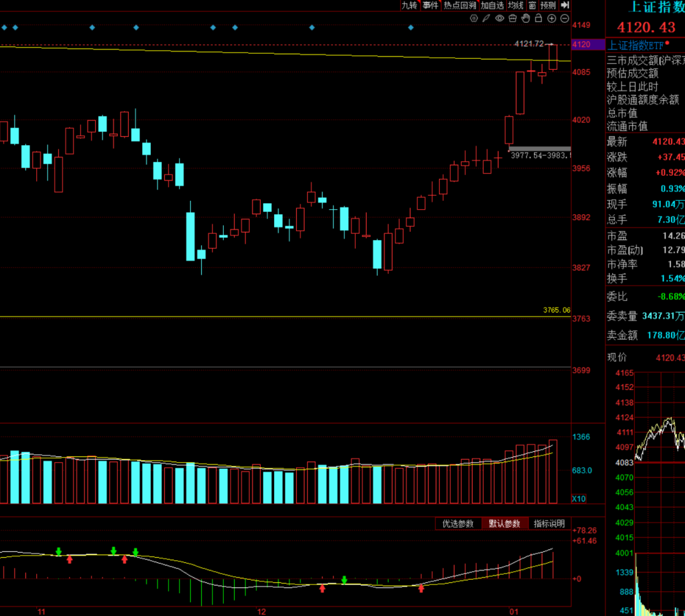Screen dimensions: 685x616
Task: Click the 热点回溯 button
Action: click(460, 5)
